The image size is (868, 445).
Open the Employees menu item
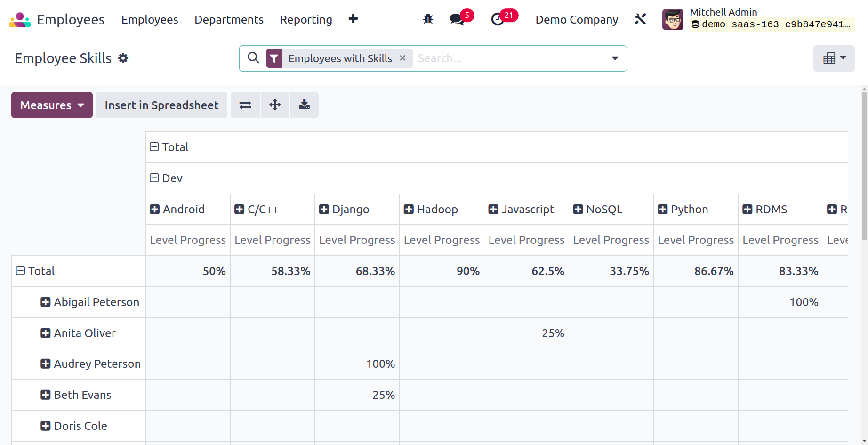[150, 19]
